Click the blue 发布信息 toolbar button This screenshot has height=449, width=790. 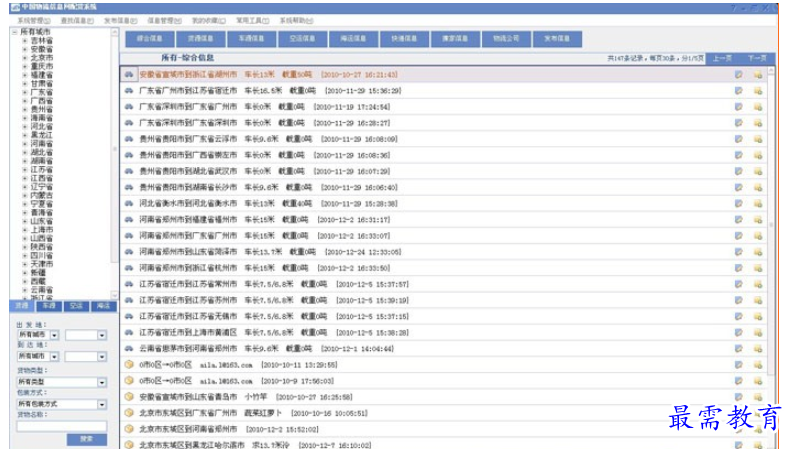click(x=557, y=39)
